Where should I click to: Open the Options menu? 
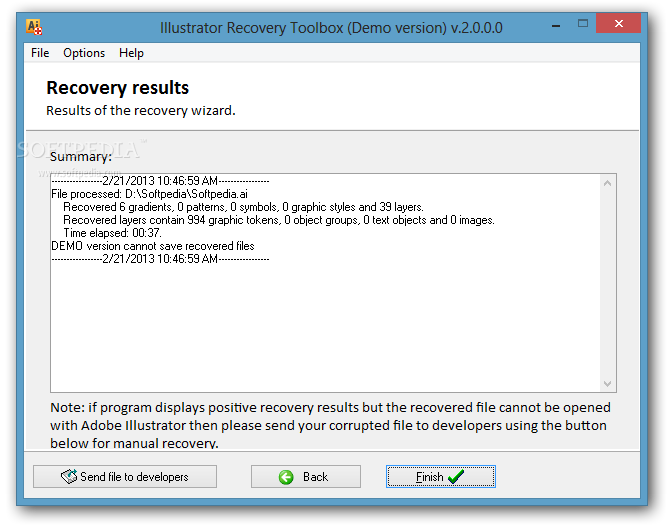coord(84,53)
